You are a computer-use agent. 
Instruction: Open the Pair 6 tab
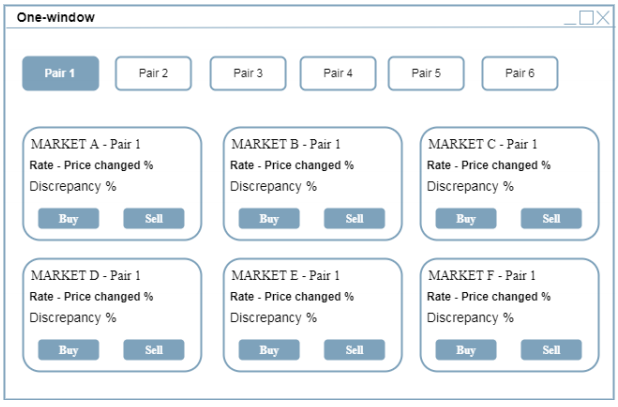(x=519, y=73)
